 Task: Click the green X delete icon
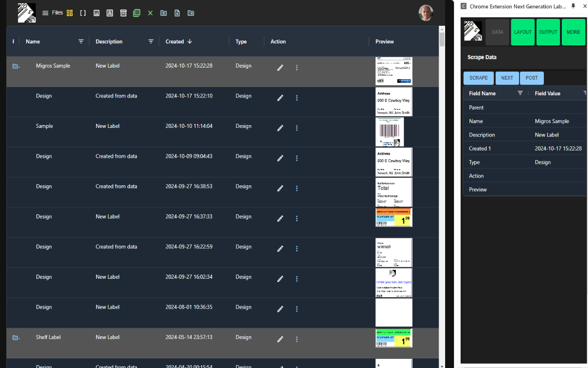point(150,13)
